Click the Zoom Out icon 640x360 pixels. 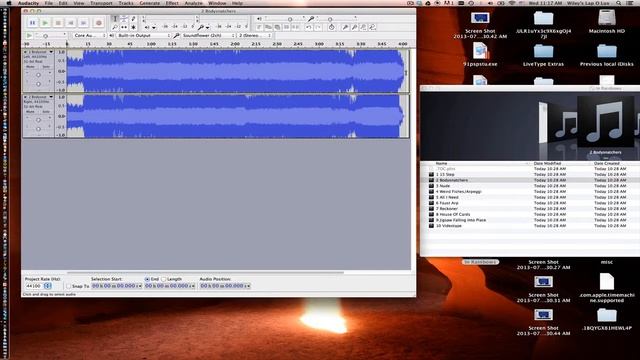pyautogui.click(x=354, y=27)
